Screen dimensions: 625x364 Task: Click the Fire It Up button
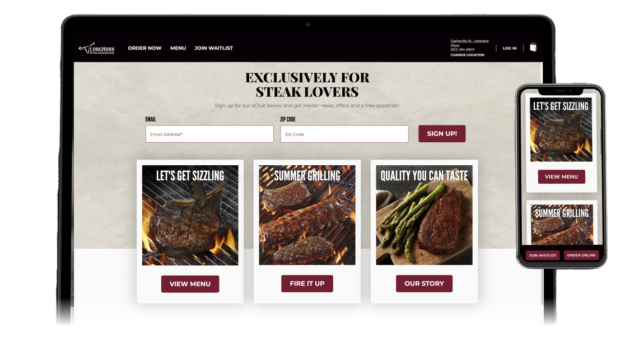[307, 283]
